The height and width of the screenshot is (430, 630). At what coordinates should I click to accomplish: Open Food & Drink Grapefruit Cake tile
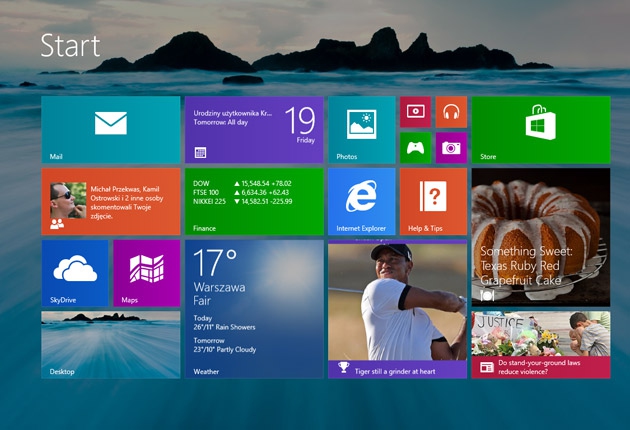541,237
